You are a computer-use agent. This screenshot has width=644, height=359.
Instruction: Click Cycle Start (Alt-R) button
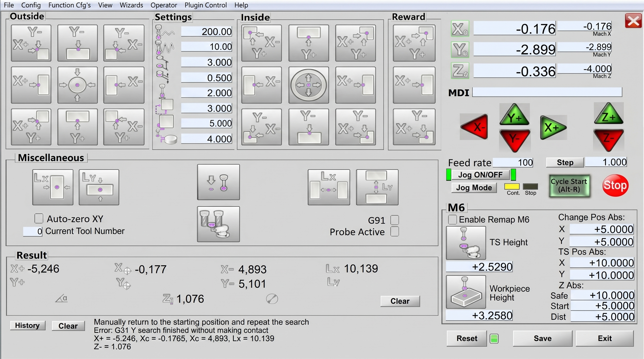[x=569, y=185]
